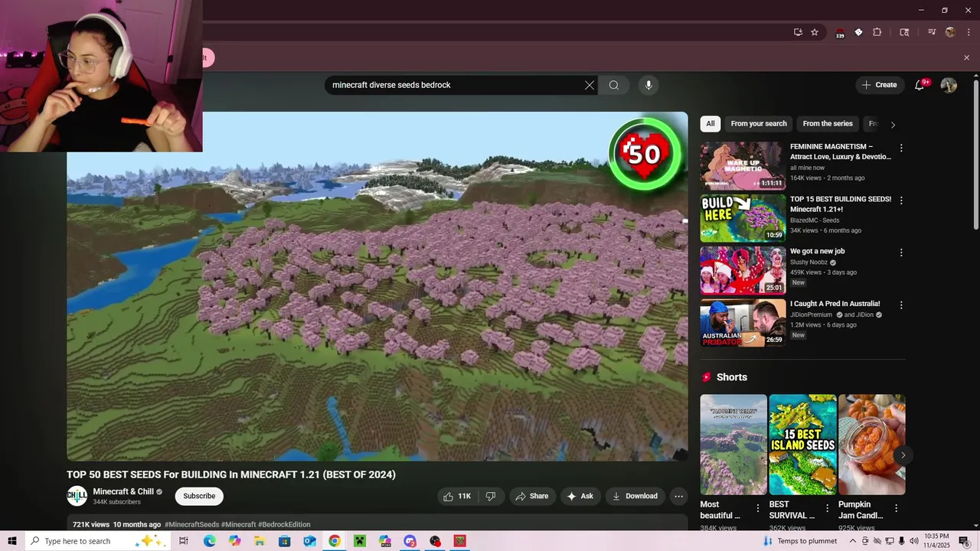Open TOP 15 BEST BUILDING SEEDS thumbnail

click(x=743, y=218)
